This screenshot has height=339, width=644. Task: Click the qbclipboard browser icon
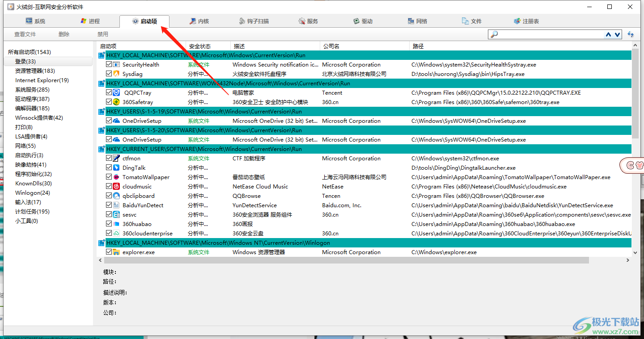coord(116,196)
